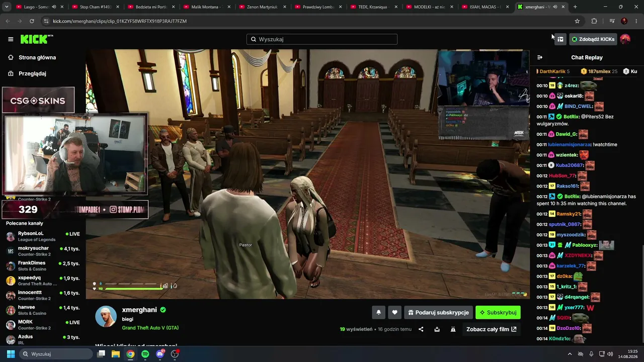Open the Windows Start menu

click(x=11, y=354)
